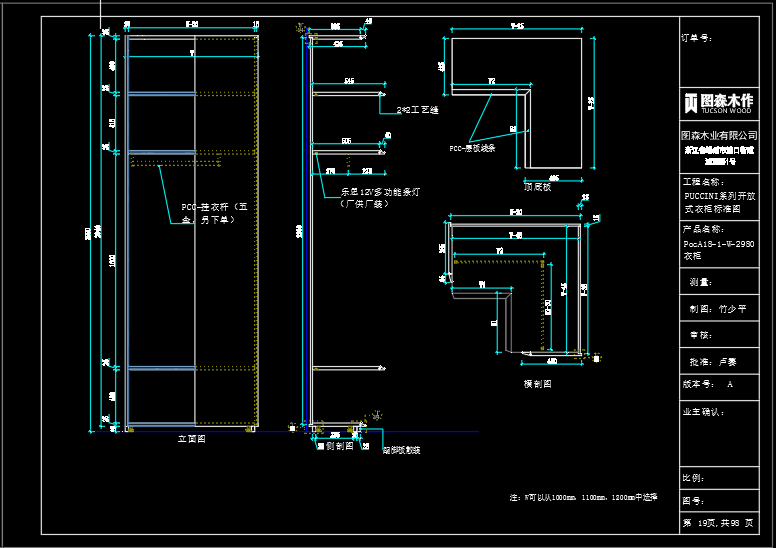The height and width of the screenshot is (548, 776).
Task: Select the 立面图 view label
Action: coord(191,438)
